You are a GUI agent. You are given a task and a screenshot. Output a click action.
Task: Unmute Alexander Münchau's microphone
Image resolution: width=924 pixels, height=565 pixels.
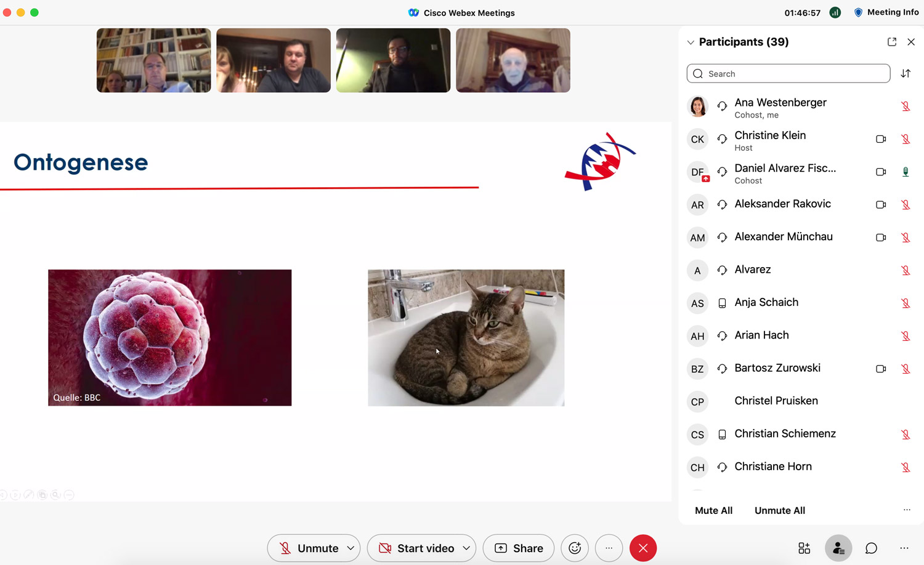pos(906,238)
